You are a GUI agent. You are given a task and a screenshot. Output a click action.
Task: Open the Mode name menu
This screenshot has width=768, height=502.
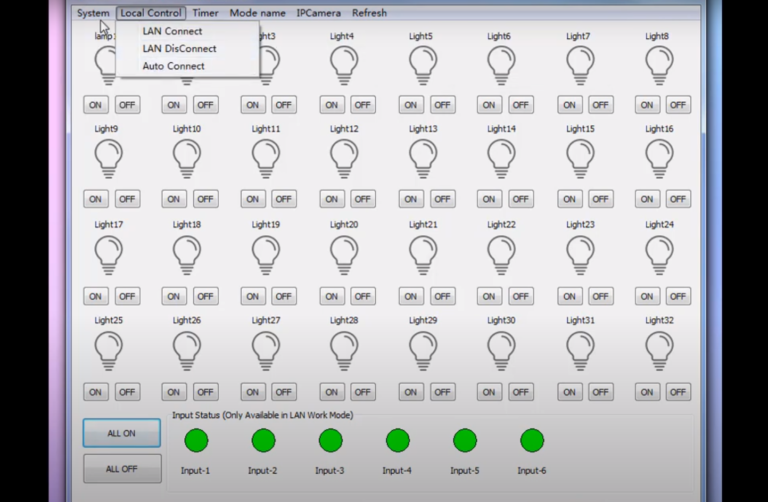click(x=257, y=13)
